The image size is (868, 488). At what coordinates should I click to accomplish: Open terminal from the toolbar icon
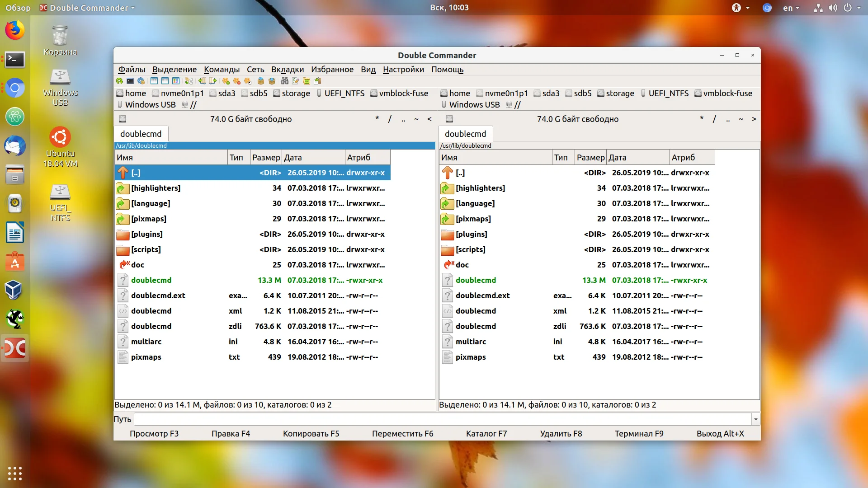click(x=130, y=81)
